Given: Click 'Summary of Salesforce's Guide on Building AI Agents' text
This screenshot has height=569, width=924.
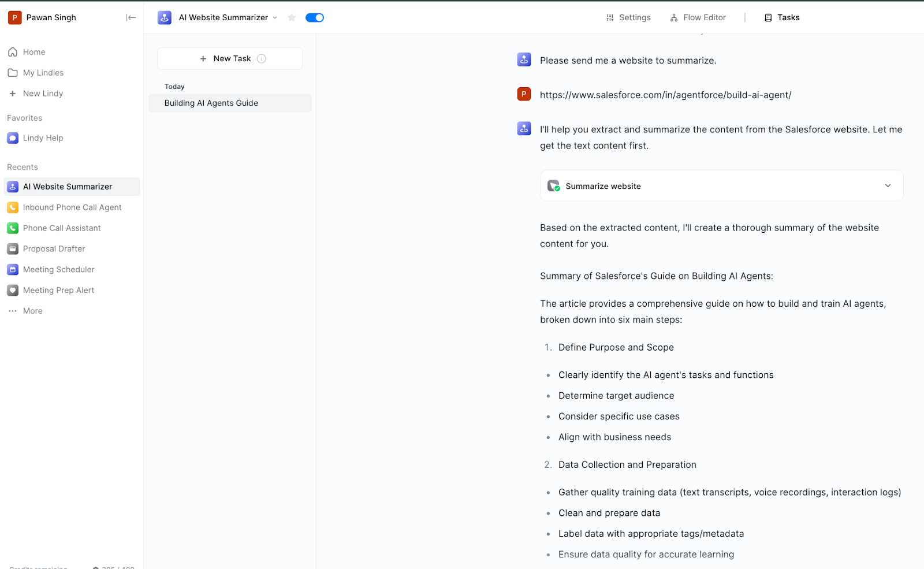Looking at the screenshot, I should click(657, 276).
